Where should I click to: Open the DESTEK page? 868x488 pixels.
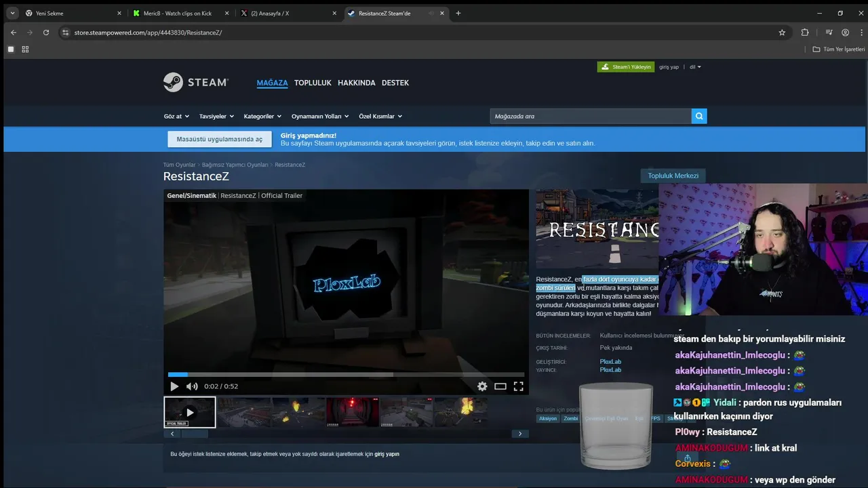(395, 83)
